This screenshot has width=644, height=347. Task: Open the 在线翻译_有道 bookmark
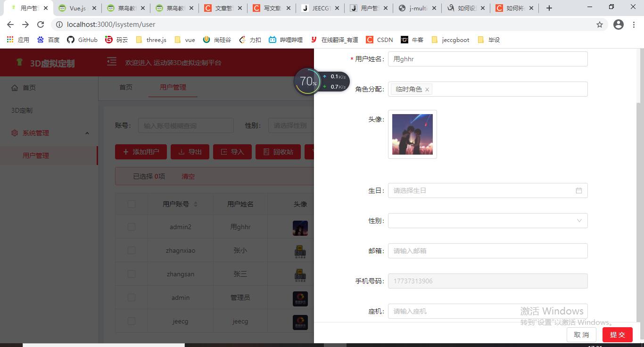tap(334, 40)
